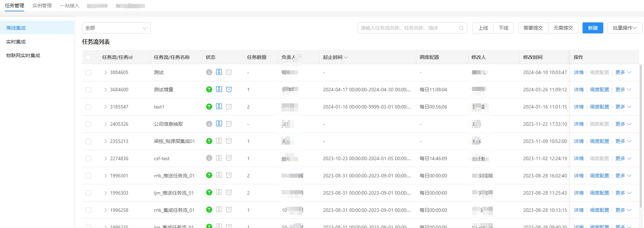This screenshot has height=228, width=644.
Task: Click the vertical scrollbar of the table
Action: pos(641,138)
